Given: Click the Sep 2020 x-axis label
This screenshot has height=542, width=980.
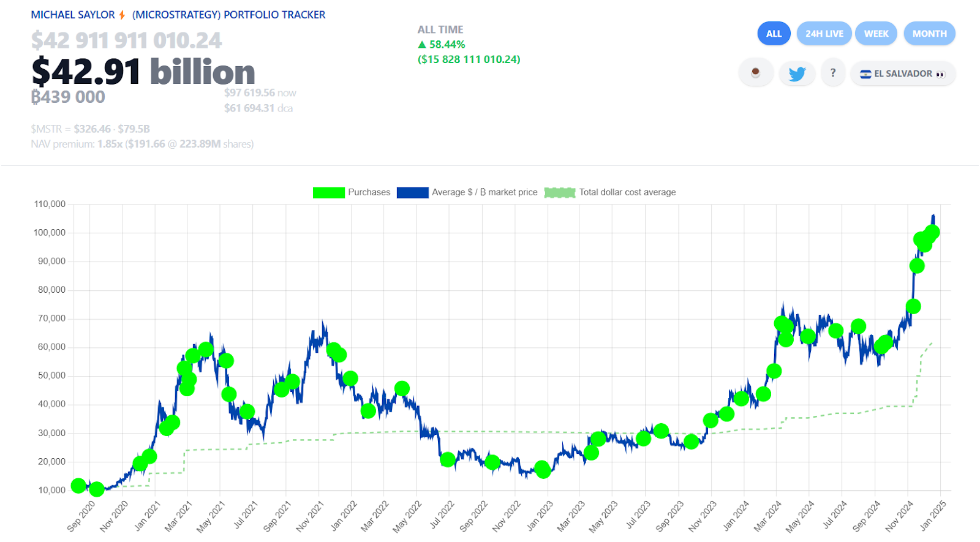Looking at the screenshot, I should click(x=81, y=516).
